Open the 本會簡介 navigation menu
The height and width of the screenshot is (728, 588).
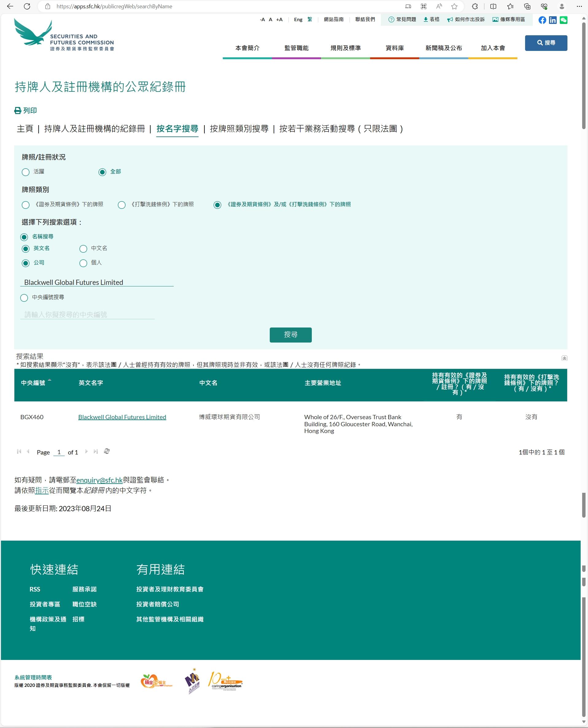247,48
